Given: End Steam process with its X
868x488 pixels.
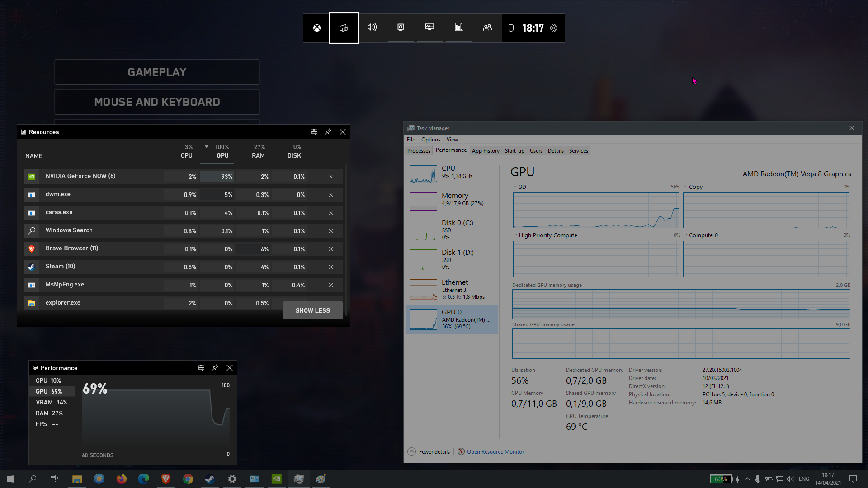Looking at the screenshot, I should tap(331, 267).
